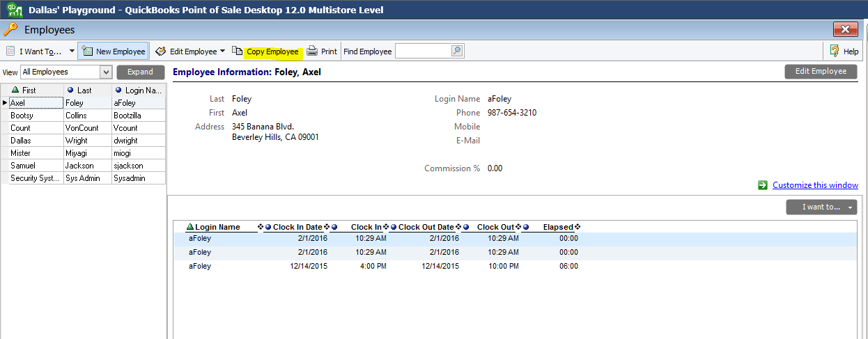
Task: Select the Security Syst... Sys Admin row
Action: [x=83, y=178]
